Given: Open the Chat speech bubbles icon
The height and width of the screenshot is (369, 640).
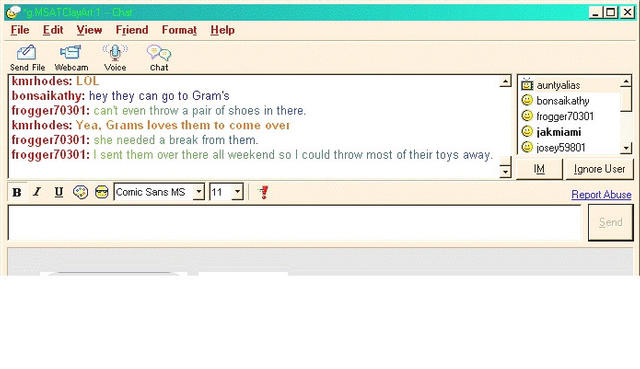Looking at the screenshot, I should (159, 53).
